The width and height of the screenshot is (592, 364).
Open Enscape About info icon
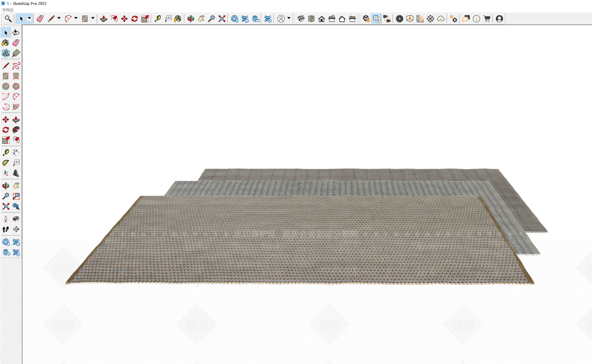click(477, 18)
